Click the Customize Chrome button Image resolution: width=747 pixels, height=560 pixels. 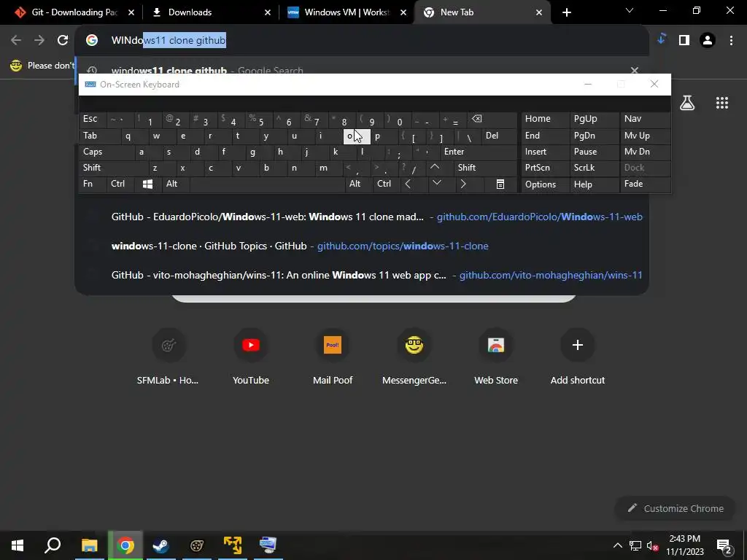676,508
